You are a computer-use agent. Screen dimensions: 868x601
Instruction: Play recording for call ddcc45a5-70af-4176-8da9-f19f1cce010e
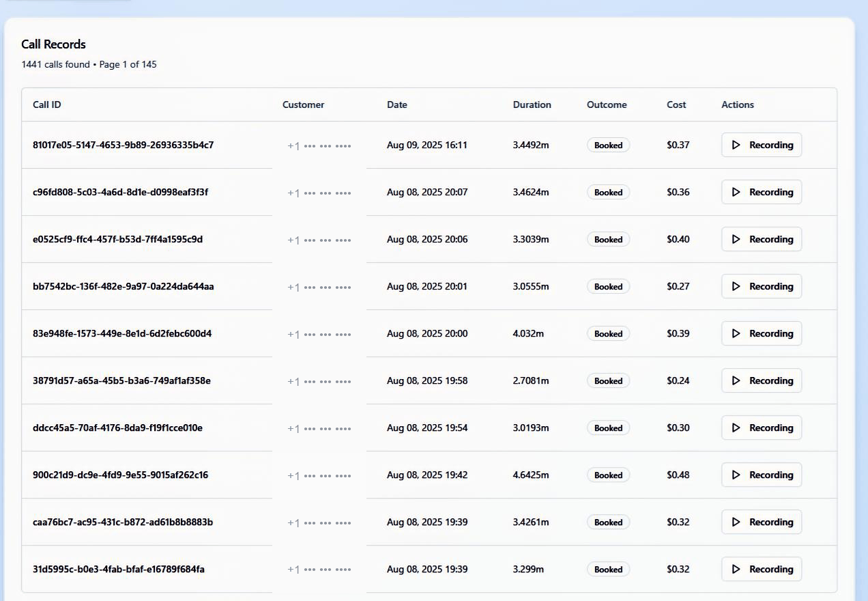(761, 428)
